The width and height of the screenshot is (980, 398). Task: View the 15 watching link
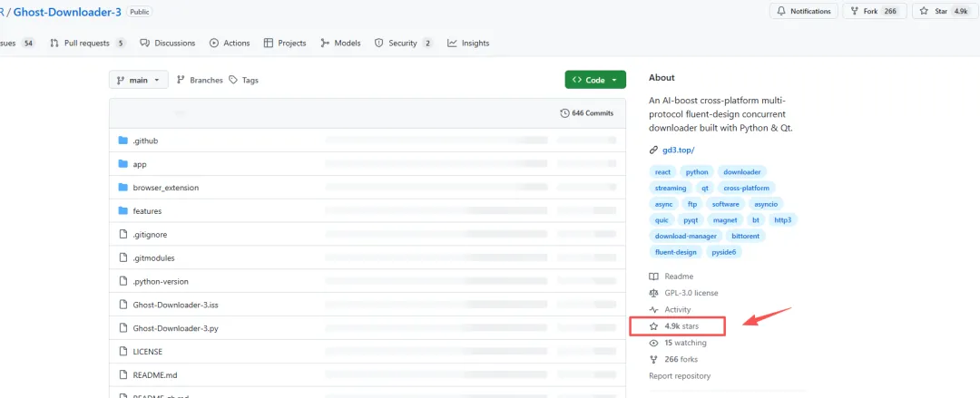point(686,343)
